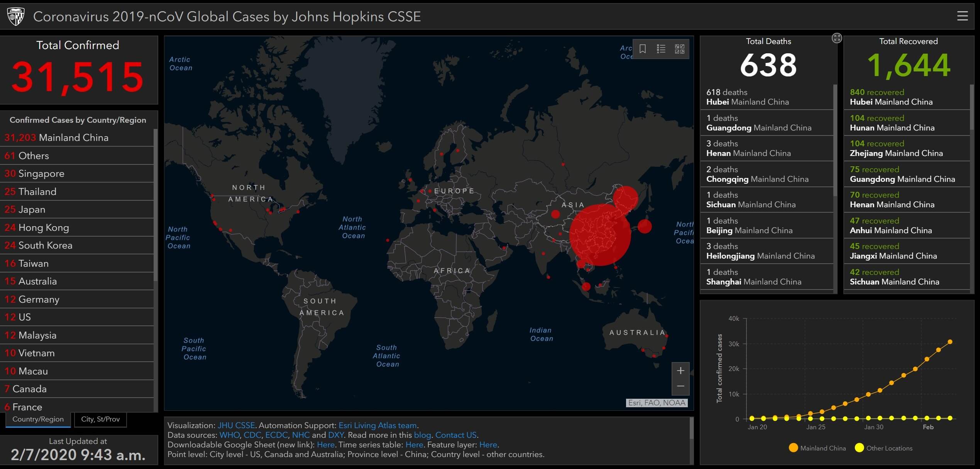Viewport: 980px width, 469px height.
Task: Toggle the Other Locations series in the chart legend
Action: 884,448
